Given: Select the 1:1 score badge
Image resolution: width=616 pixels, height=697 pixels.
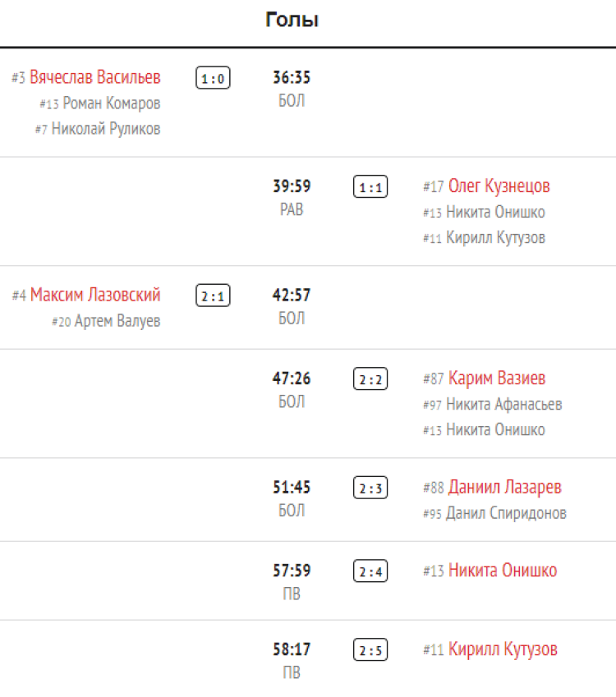Looking at the screenshot, I should (x=370, y=187).
